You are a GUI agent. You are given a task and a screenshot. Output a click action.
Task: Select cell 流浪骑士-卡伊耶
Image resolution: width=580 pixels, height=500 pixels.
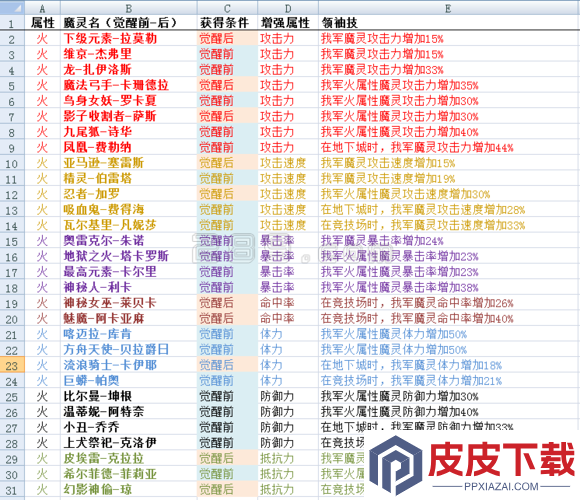(x=129, y=365)
